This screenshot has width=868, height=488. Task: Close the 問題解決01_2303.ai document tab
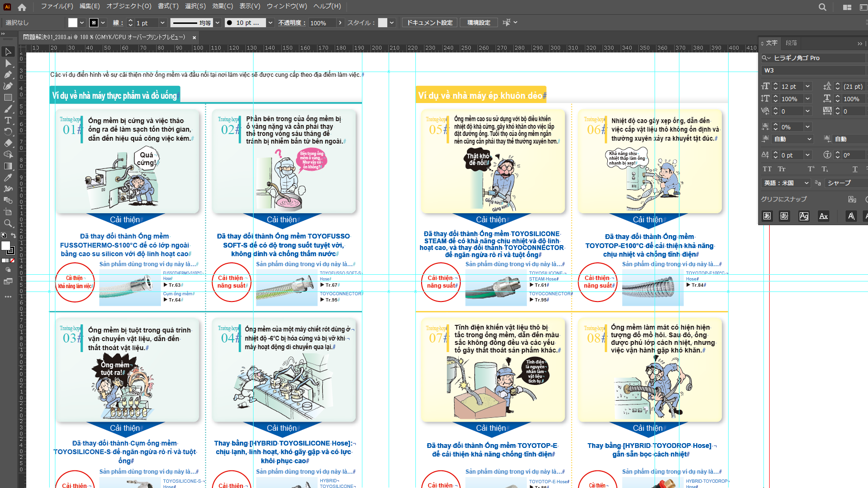(x=194, y=37)
